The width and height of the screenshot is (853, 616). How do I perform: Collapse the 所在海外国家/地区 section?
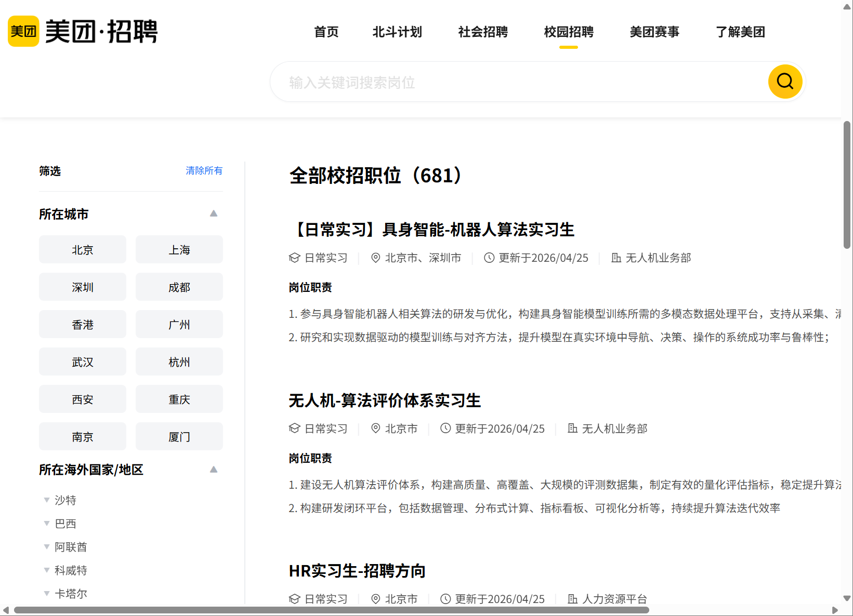pyautogui.click(x=214, y=470)
